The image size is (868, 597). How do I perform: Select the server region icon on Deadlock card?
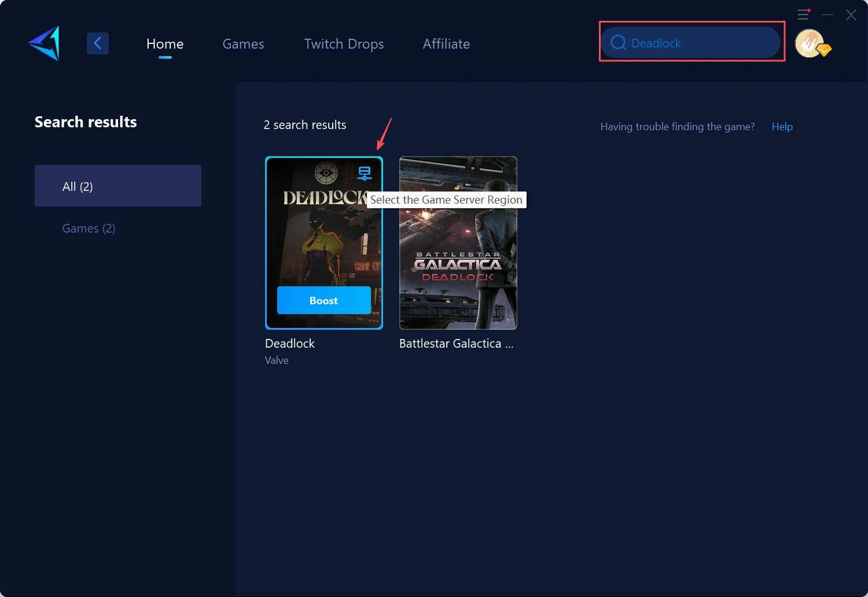pos(364,173)
